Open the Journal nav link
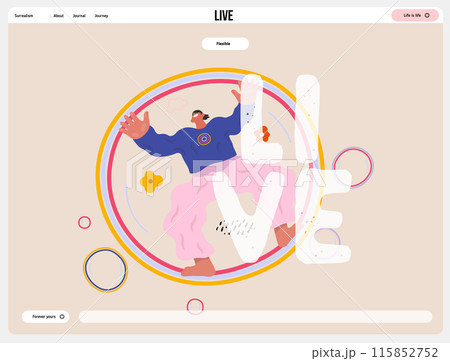Viewport: 450px width, 361px height. tap(79, 16)
